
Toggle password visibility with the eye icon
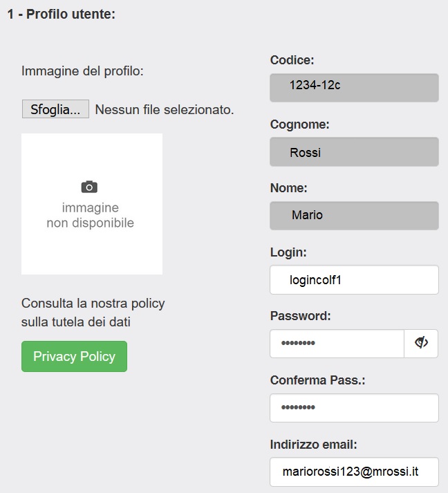click(x=421, y=343)
